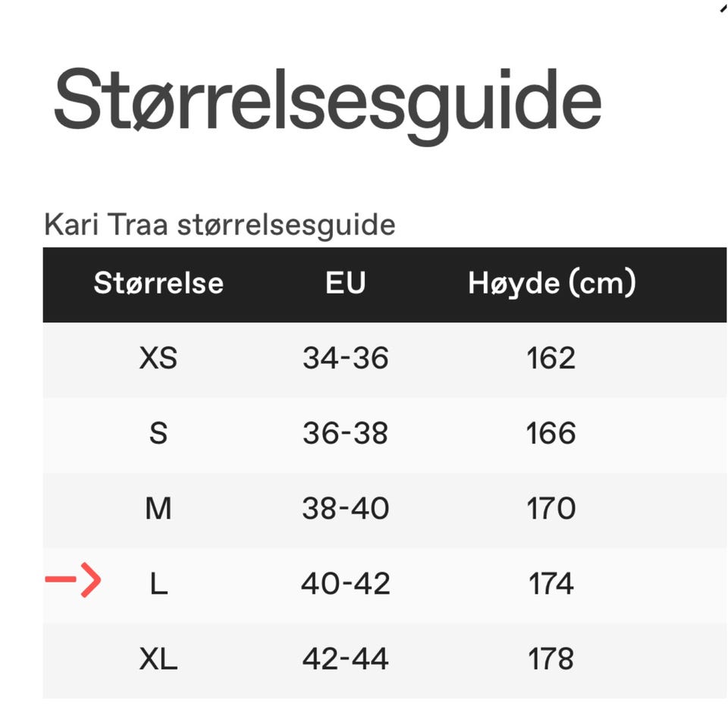Click EU value 40-42
This screenshot has width=728, height=728.
click(345, 583)
